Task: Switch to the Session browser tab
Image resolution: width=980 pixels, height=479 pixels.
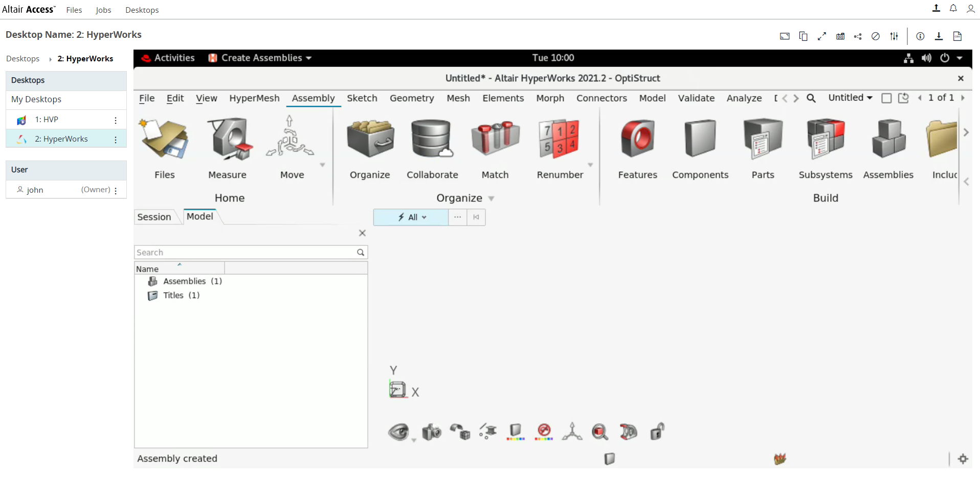Action: click(x=154, y=217)
